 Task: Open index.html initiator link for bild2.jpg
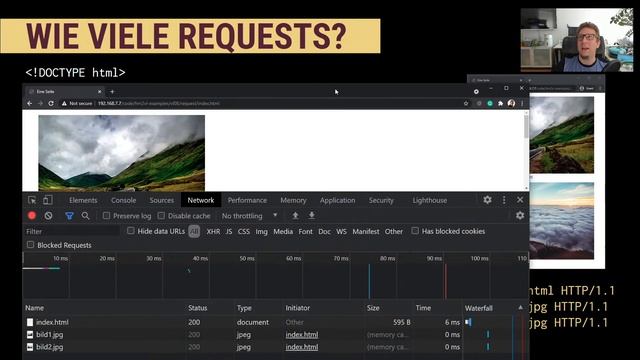[302, 347]
